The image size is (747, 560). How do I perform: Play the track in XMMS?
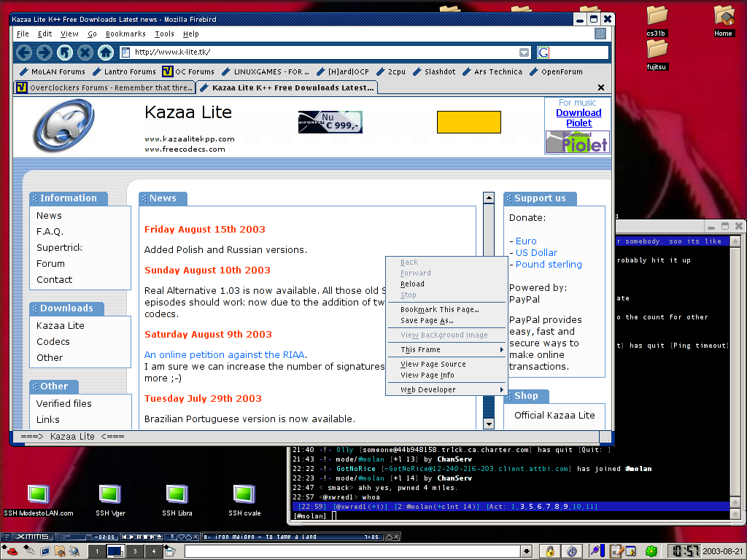tap(131, 537)
